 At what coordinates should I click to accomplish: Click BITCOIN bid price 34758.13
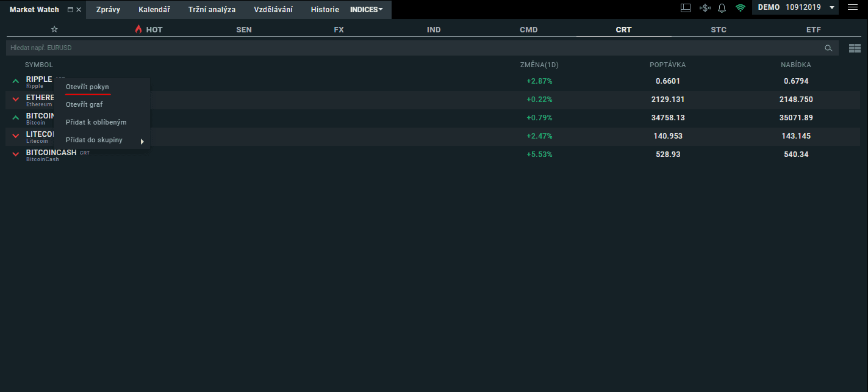[x=668, y=118]
